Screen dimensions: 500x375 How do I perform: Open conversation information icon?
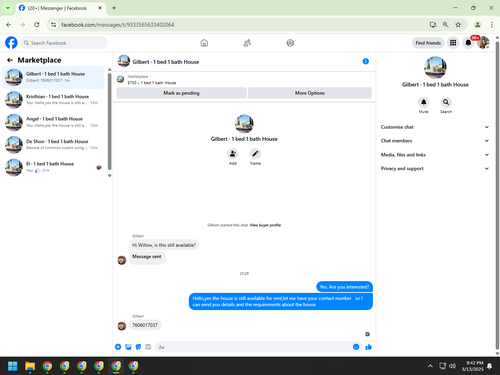click(x=366, y=61)
